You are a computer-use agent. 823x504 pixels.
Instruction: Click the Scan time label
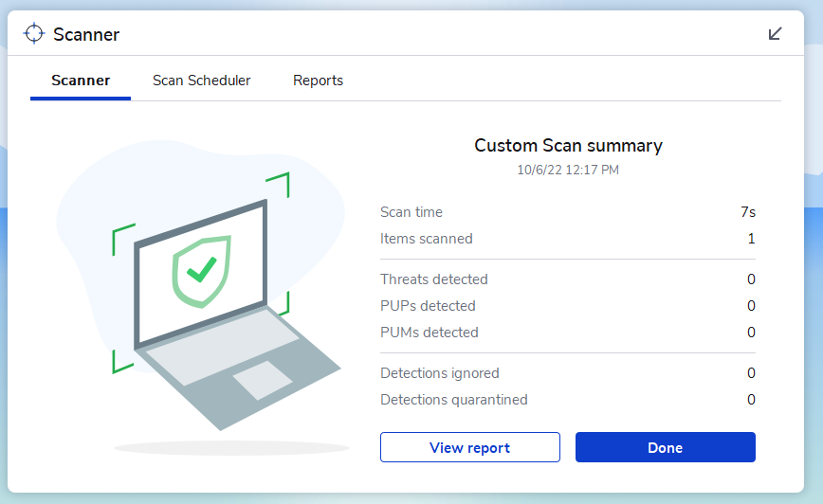pos(411,212)
